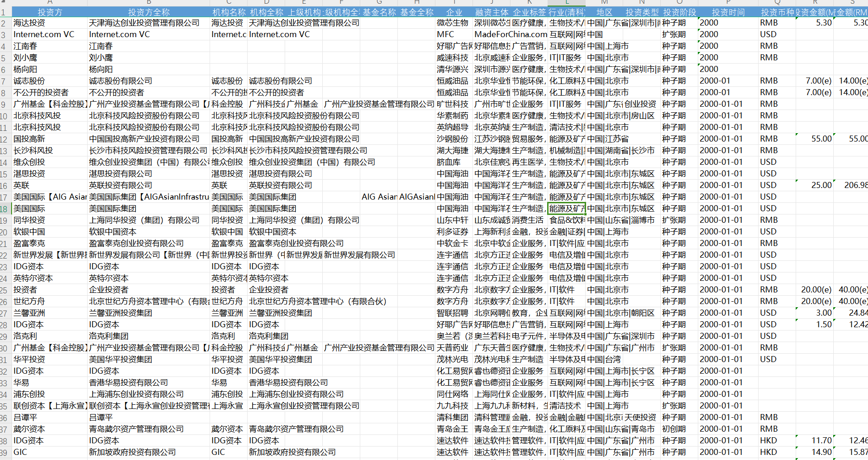The image size is (868, 460).
Task: Click the 地区 header cell
Action: tap(604, 12)
